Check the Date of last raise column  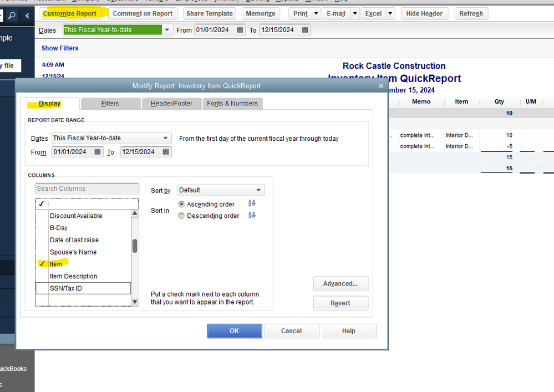42,240
